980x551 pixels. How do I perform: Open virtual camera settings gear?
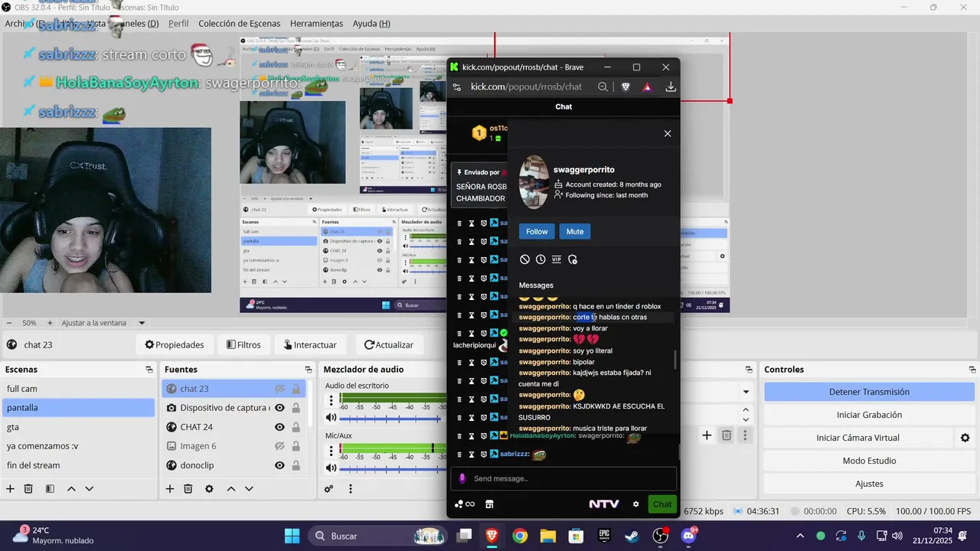click(965, 438)
